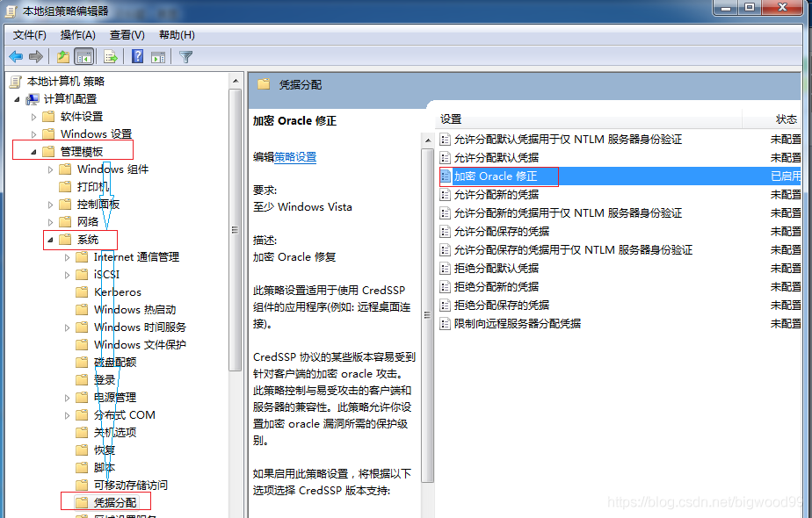This screenshot has width=812, height=518.
Task: Click the Filter funnel toolbar icon
Action: pyautogui.click(x=185, y=56)
